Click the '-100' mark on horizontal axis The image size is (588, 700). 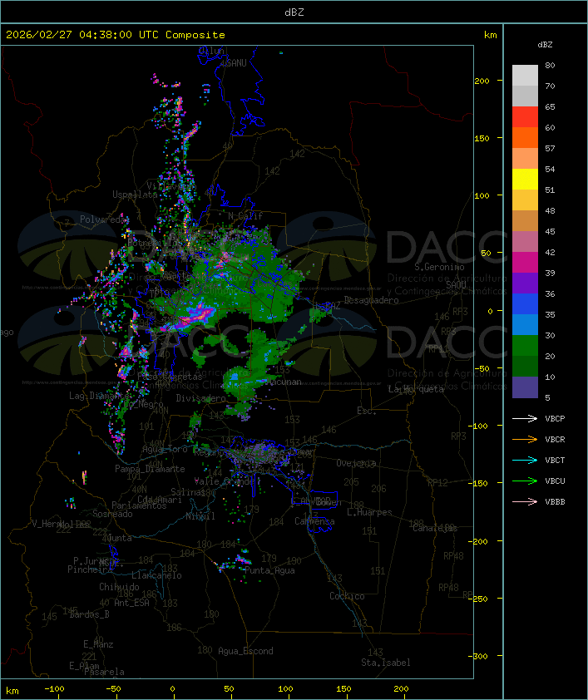coord(54,689)
